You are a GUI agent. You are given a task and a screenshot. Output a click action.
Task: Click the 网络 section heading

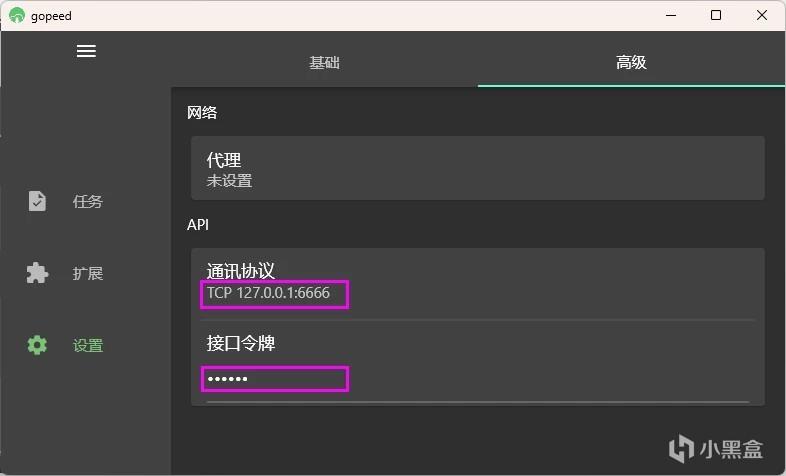click(202, 113)
